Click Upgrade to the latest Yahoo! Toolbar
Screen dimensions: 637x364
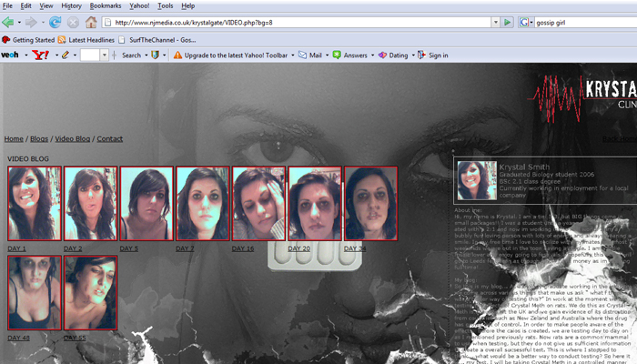click(236, 55)
